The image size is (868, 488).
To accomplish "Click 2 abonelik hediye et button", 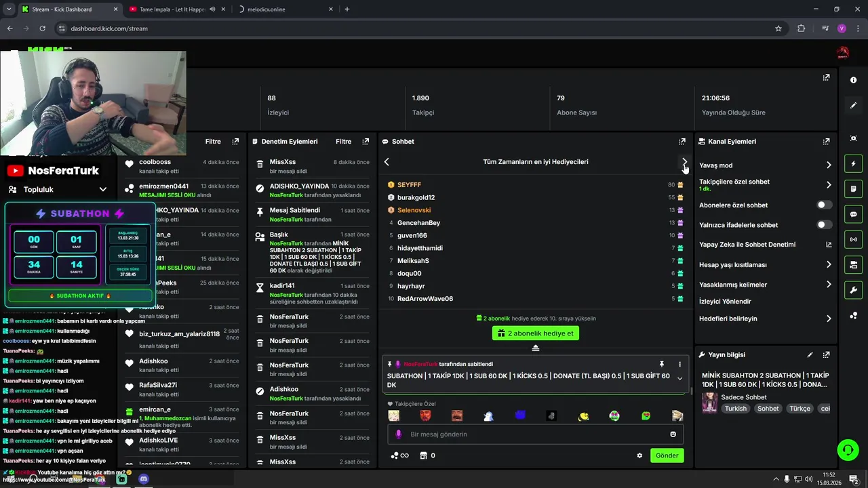I will click(536, 333).
